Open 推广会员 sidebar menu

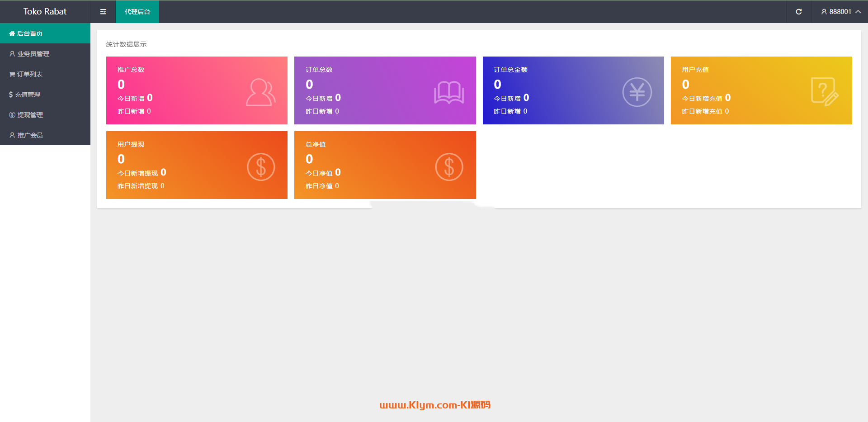(x=45, y=135)
